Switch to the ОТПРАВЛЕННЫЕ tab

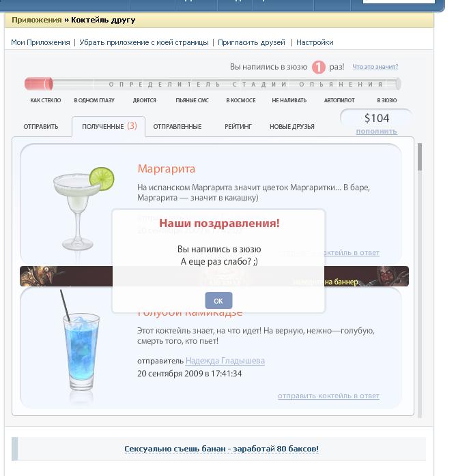177,127
